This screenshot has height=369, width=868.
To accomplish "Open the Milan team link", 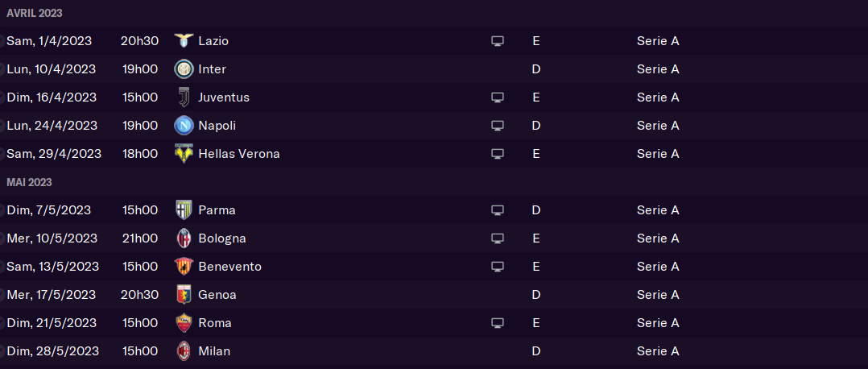I will [x=214, y=350].
